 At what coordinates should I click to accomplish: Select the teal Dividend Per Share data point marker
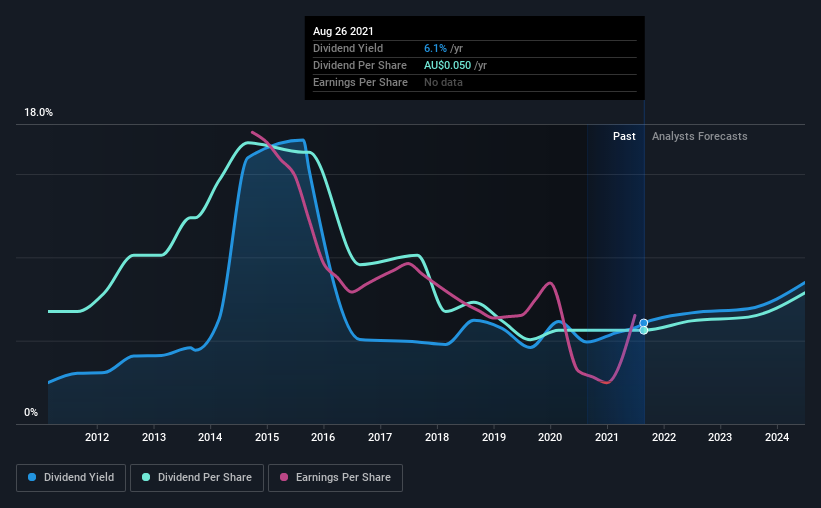click(644, 330)
